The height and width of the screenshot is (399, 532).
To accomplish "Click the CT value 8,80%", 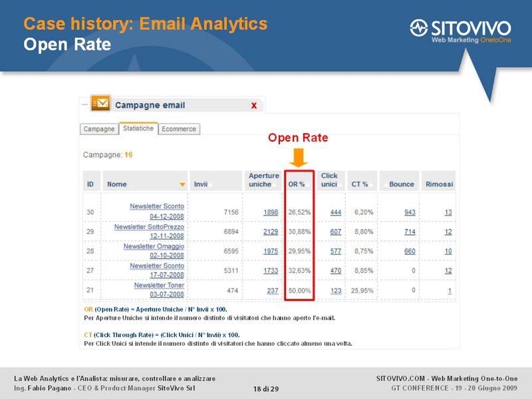I will click(364, 231).
